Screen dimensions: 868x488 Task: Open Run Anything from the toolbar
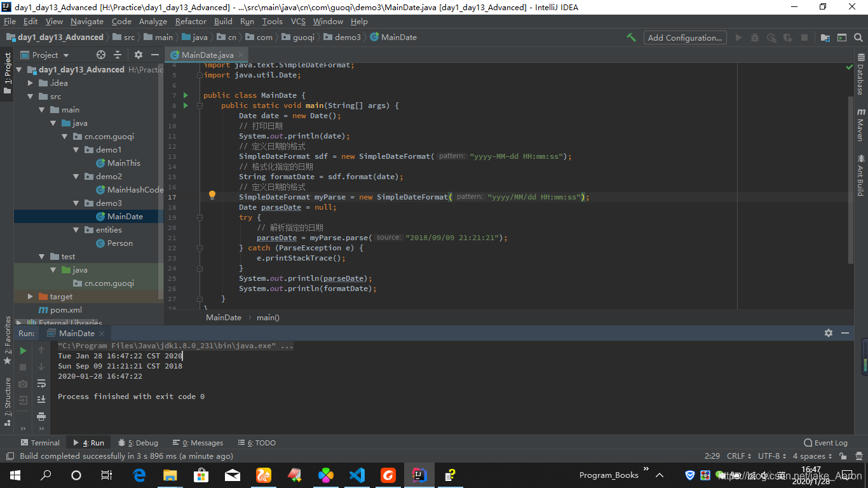[842, 37]
